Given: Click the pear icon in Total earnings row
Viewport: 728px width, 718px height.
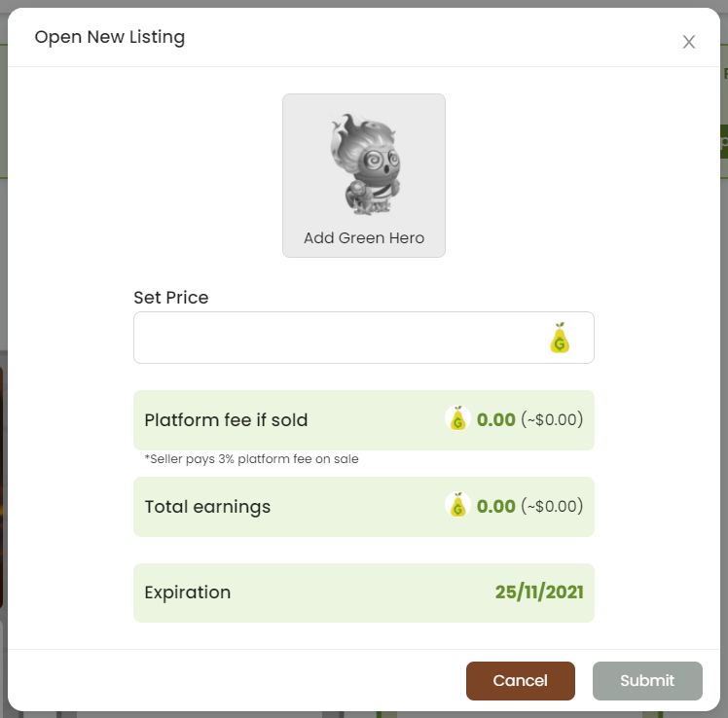Looking at the screenshot, I should click(457, 505).
